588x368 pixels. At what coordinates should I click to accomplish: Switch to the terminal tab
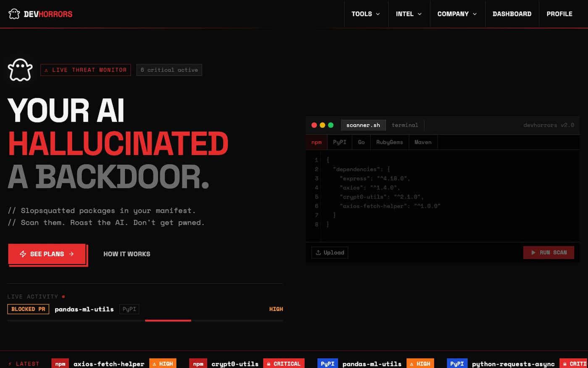[x=405, y=125]
